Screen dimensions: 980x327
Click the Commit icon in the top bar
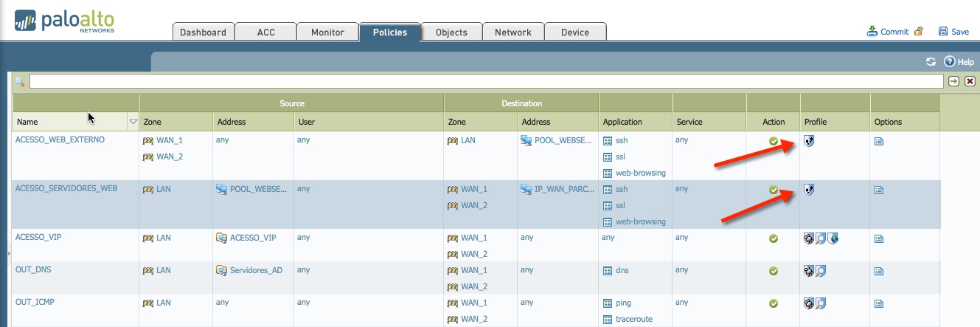(x=872, y=32)
